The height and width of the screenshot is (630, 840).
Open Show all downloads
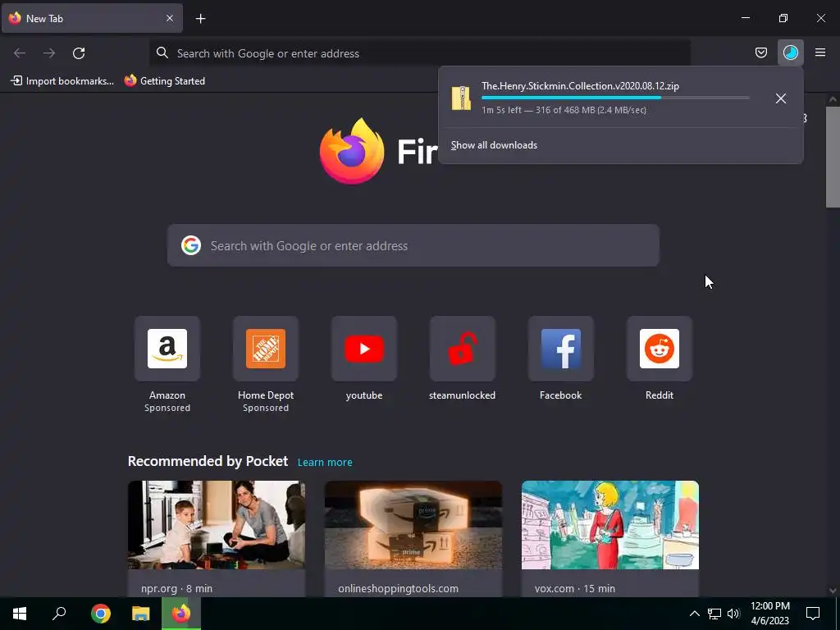pyautogui.click(x=494, y=145)
